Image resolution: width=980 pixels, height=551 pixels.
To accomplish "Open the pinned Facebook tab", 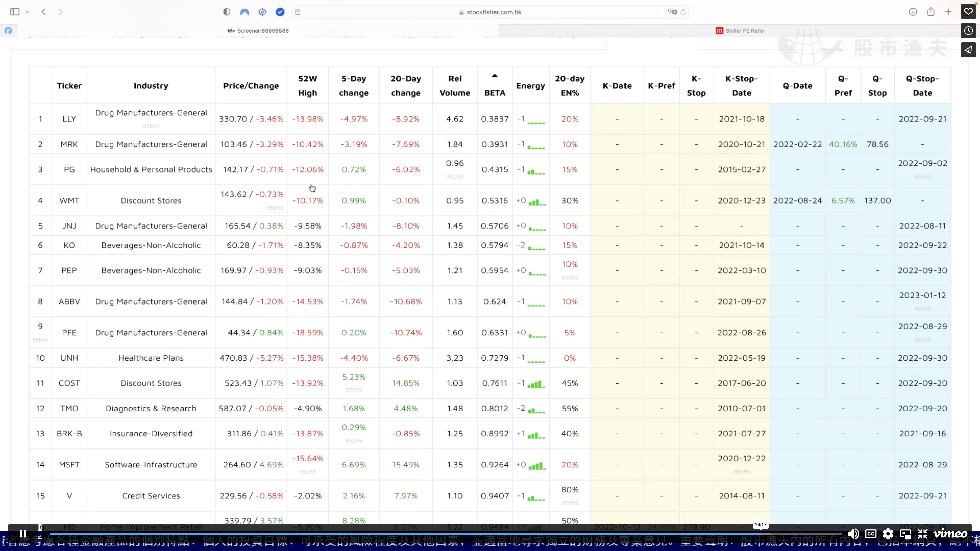I will click(x=8, y=30).
